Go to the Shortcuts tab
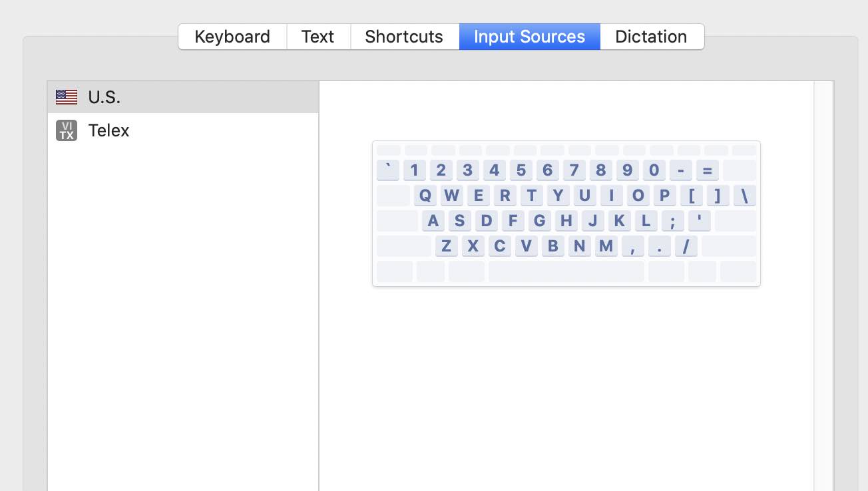 [x=404, y=37]
